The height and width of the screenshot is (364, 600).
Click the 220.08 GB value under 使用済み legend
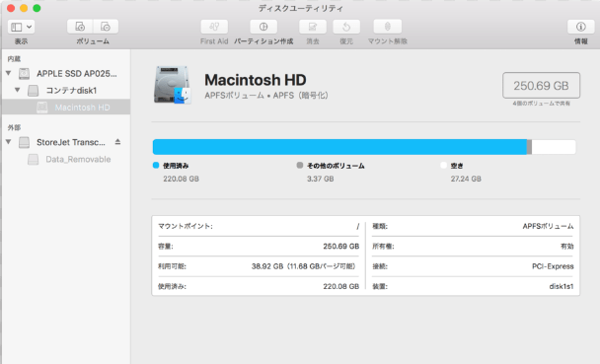coord(181,179)
